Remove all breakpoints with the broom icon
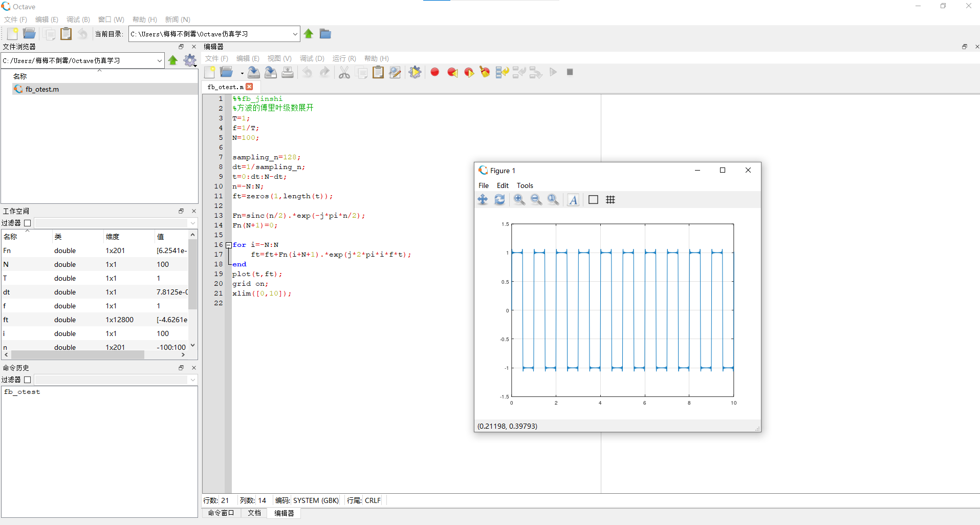 pos(485,72)
